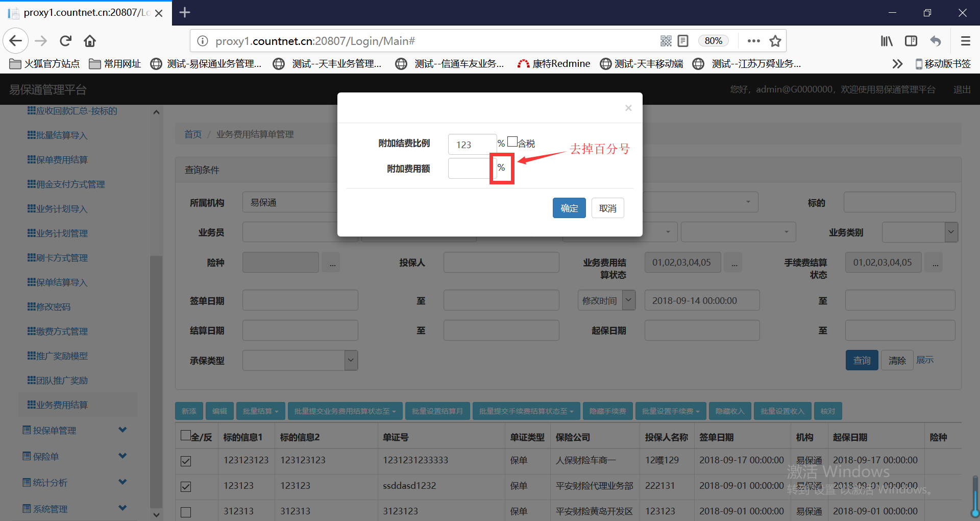This screenshot has height=521, width=980.
Task: Open 批量结算导入 in the sidebar
Action: 57,135
